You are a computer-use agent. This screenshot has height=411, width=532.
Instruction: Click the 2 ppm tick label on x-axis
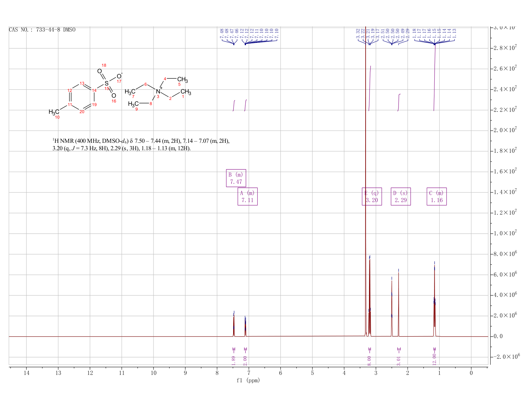(x=408, y=373)
